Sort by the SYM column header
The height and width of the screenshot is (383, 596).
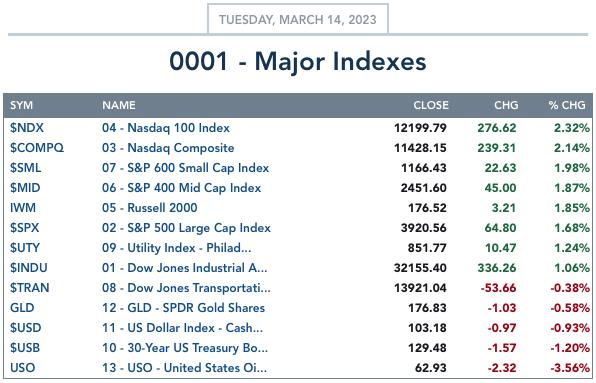(21, 105)
